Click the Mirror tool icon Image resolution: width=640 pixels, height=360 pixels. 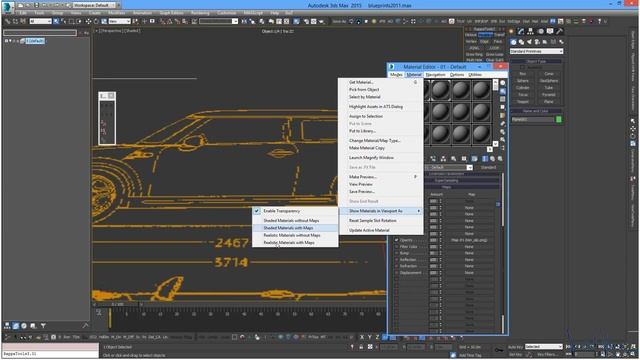click(244, 21)
